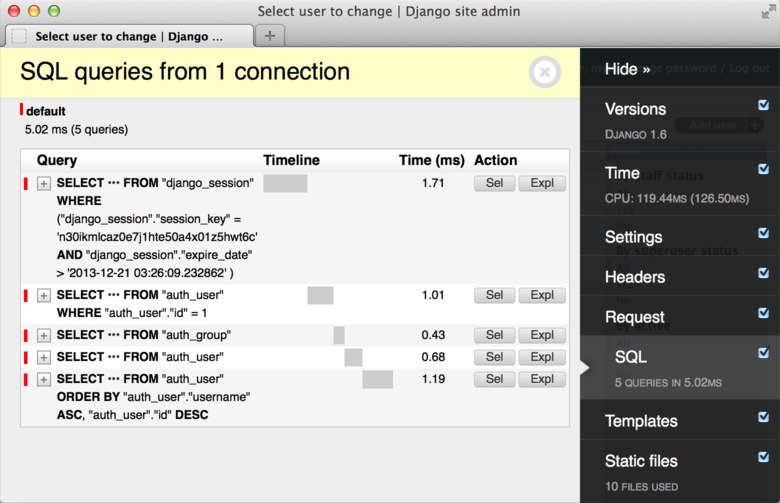
Task: Click Sel for the 1.19 ms query
Action: click(x=494, y=379)
